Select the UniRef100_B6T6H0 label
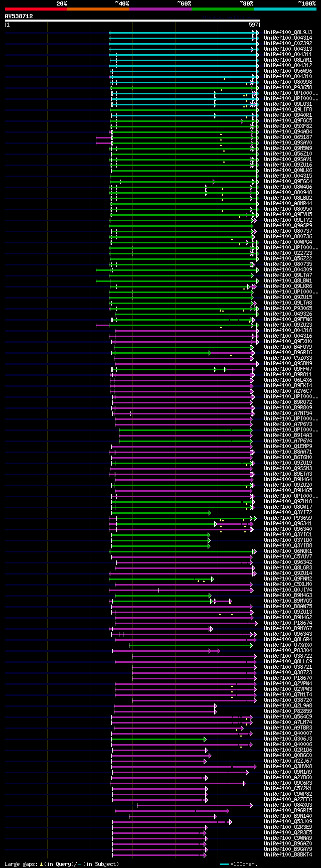This screenshot has width=321, height=868. click(288, 457)
